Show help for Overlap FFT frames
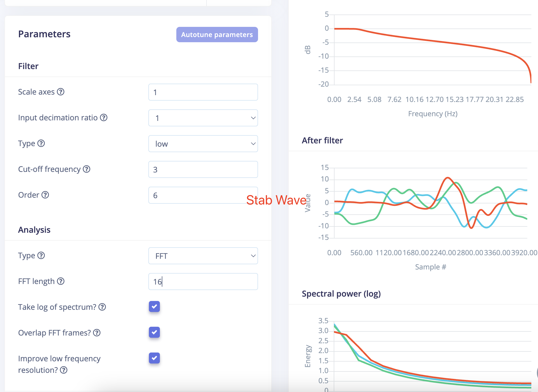Image resolution: width=538 pixels, height=392 pixels. pos(97,333)
